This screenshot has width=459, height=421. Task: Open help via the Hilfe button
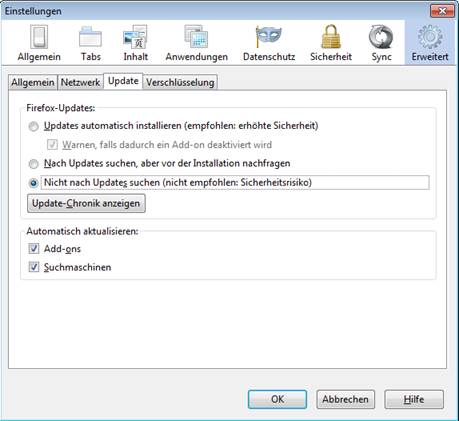pos(414,399)
